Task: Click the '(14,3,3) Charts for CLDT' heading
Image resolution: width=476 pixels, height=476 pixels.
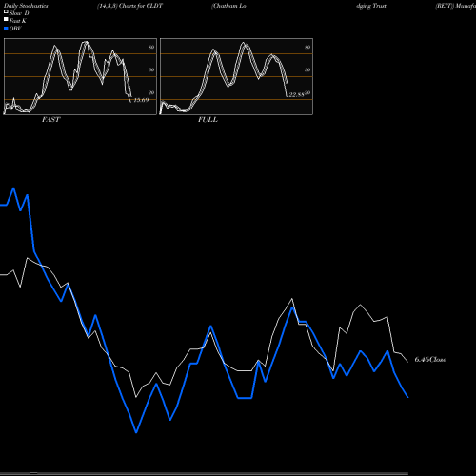Action: coord(129,6)
